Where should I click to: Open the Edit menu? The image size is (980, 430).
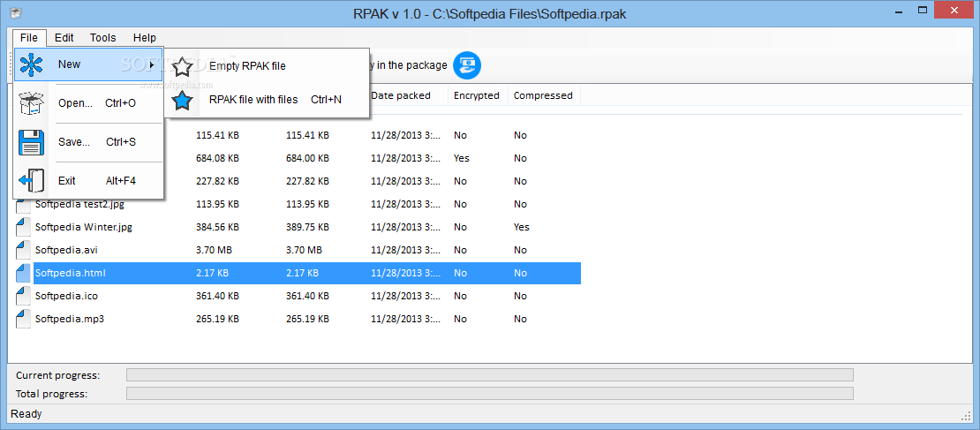pyautogui.click(x=64, y=37)
